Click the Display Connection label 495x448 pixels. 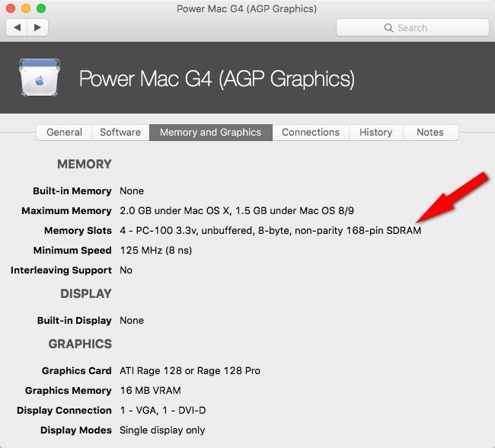pos(64,411)
